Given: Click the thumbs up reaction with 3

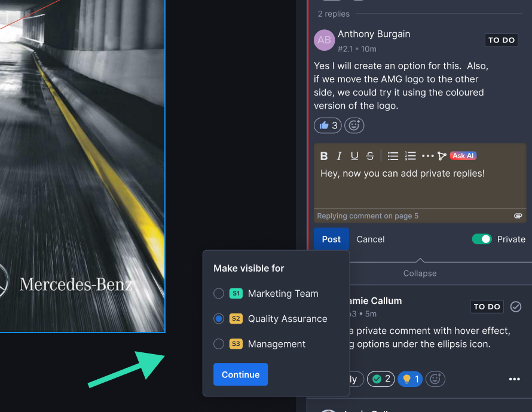Looking at the screenshot, I should click(x=328, y=125).
